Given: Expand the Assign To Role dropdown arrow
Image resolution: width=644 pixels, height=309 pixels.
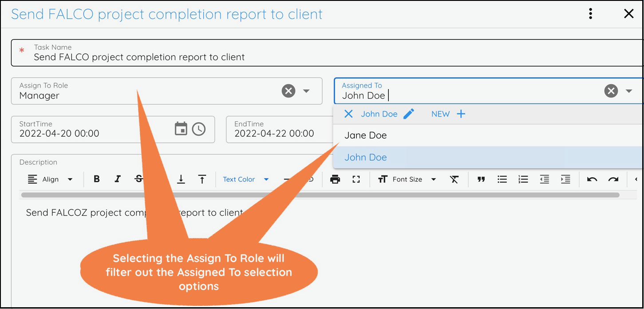Looking at the screenshot, I should 306,91.
